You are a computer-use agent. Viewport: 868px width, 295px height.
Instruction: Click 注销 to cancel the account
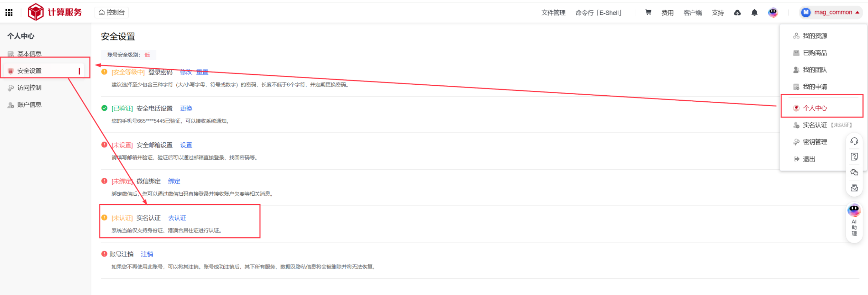(146, 254)
